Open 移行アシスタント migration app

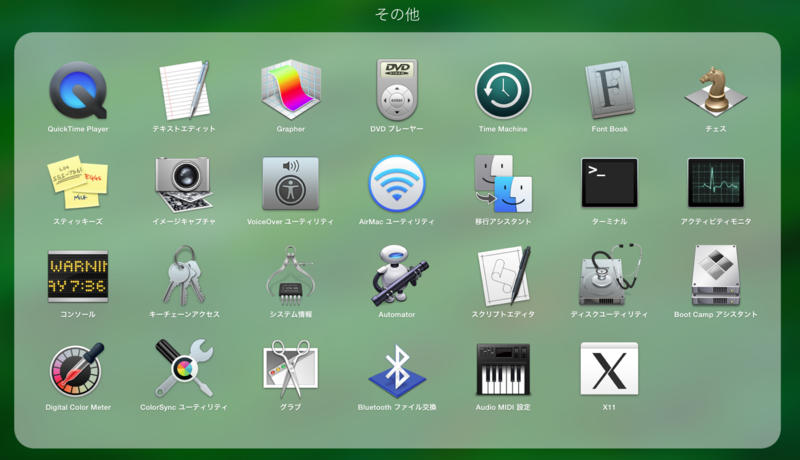[503, 184]
